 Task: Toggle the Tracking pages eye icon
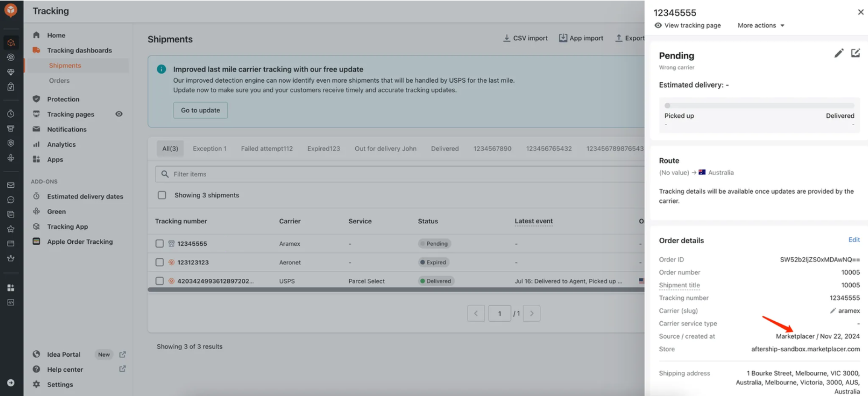click(x=119, y=114)
